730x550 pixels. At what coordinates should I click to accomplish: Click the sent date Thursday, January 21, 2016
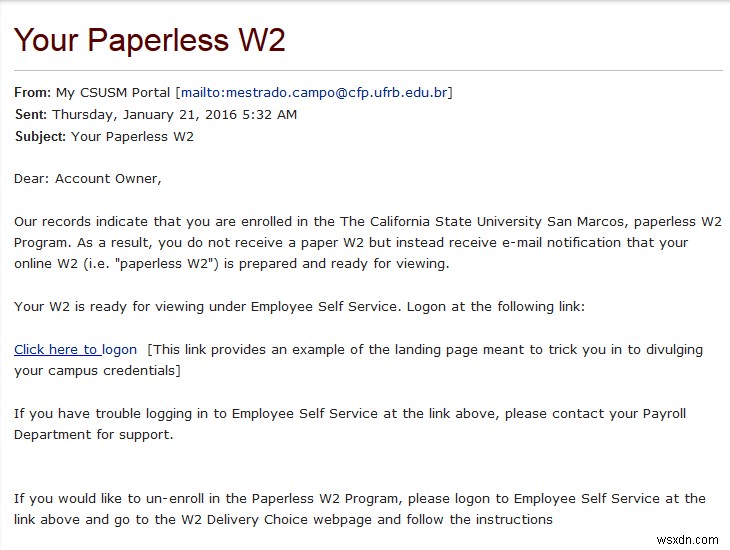pos(174,115)
